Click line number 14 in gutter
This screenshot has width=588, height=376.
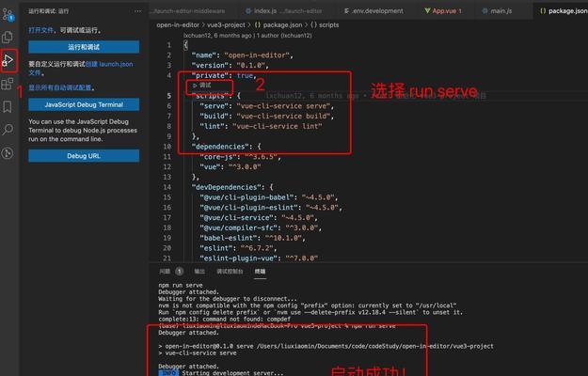click(167, 187)
